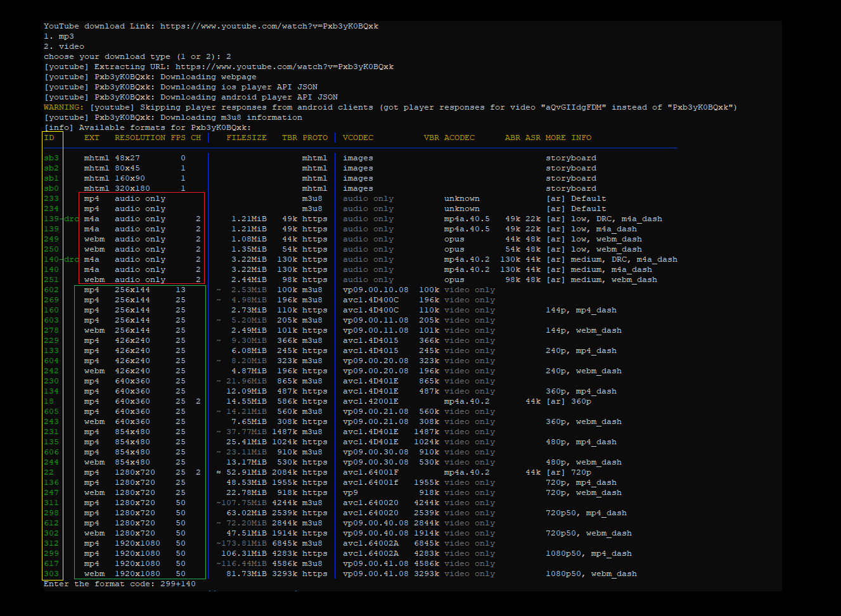Image resolution: width=841 pixels, height=616 pixels.
Task: Click format ID 139-drc
Action: coord(61,219)
